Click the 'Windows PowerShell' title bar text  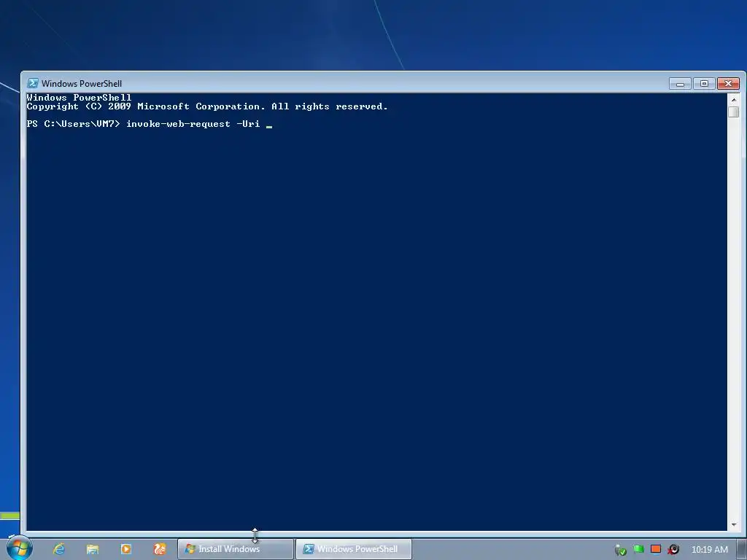tap(82, 83)
